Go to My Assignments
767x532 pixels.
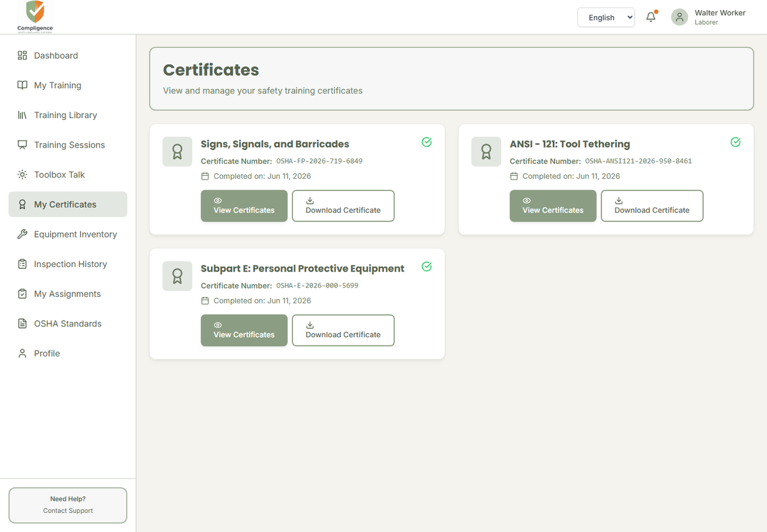[x=68, y=294]
